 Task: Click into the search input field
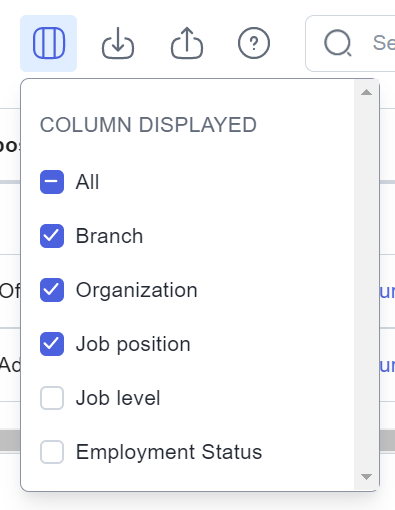click(351, 43)
